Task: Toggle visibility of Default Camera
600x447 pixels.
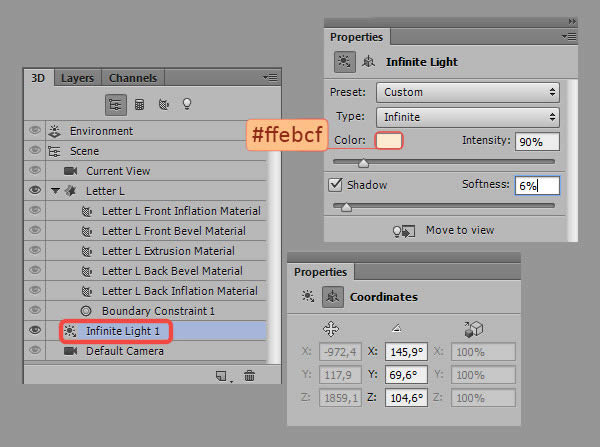Action: coord(35,350)
